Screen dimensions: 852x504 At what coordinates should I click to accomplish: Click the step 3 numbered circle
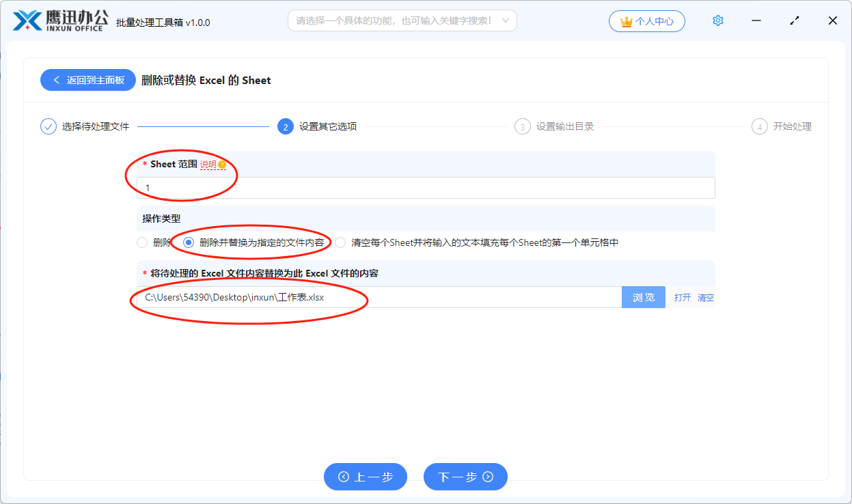click(x=523, y=126)
